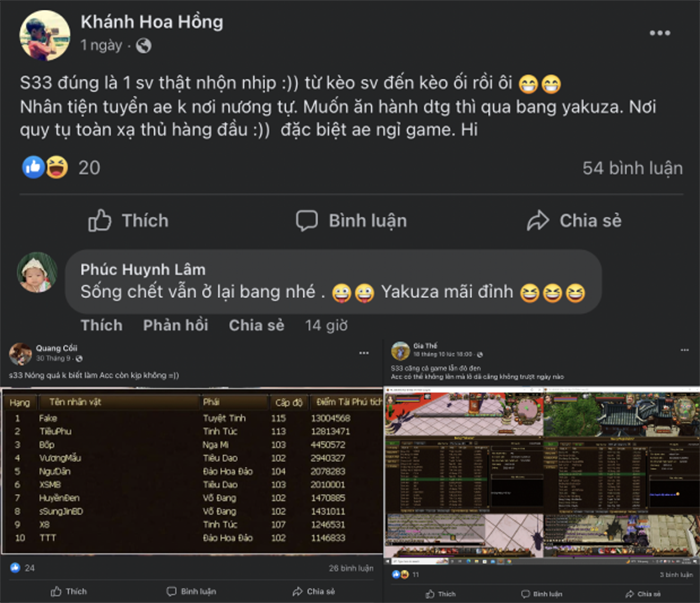
Task: Open Phúc Huynh Lâm's avatar
Action: pyautogui.click(x=38, y=272)
